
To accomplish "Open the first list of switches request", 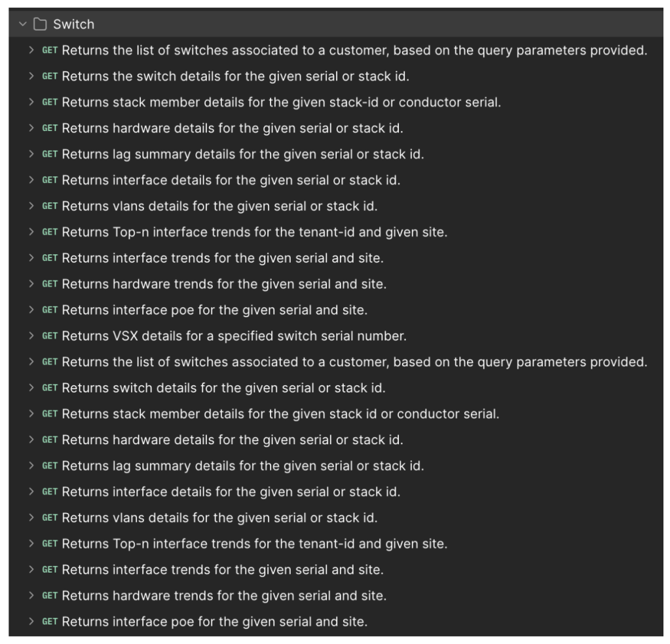I will coord(354,50).
